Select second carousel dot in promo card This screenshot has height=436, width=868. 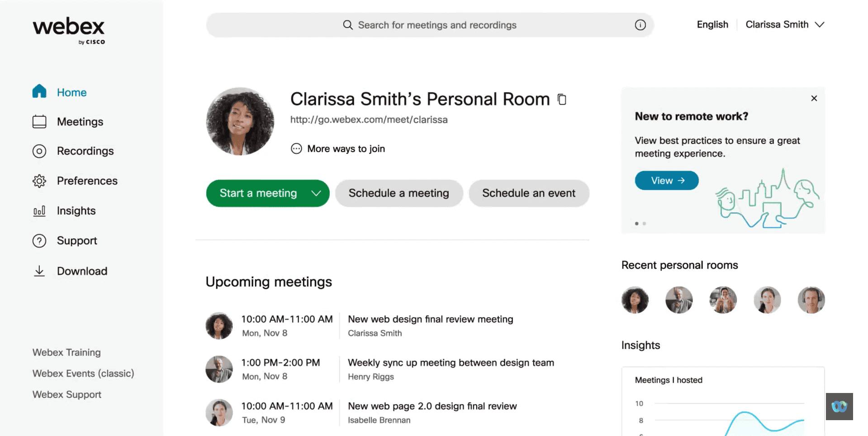click(644, 224)
